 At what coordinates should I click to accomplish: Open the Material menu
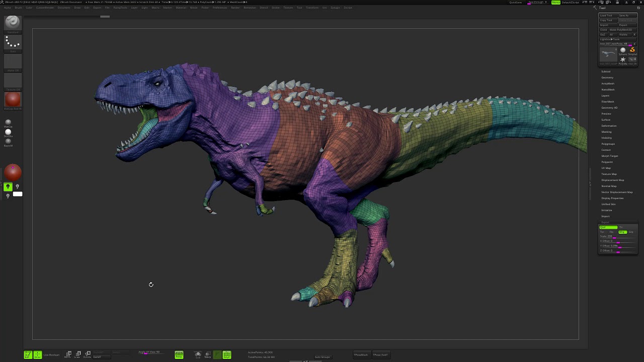pyautogui.click(x=181, y=8)
